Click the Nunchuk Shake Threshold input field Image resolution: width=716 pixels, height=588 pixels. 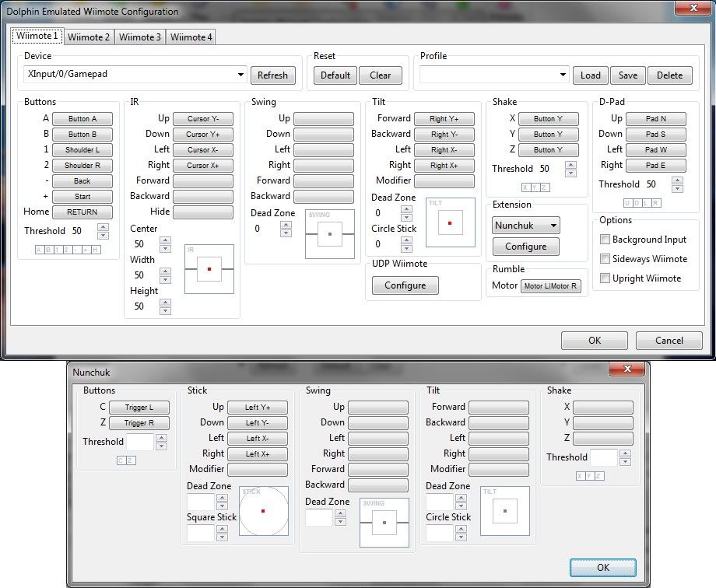point(604,457)
